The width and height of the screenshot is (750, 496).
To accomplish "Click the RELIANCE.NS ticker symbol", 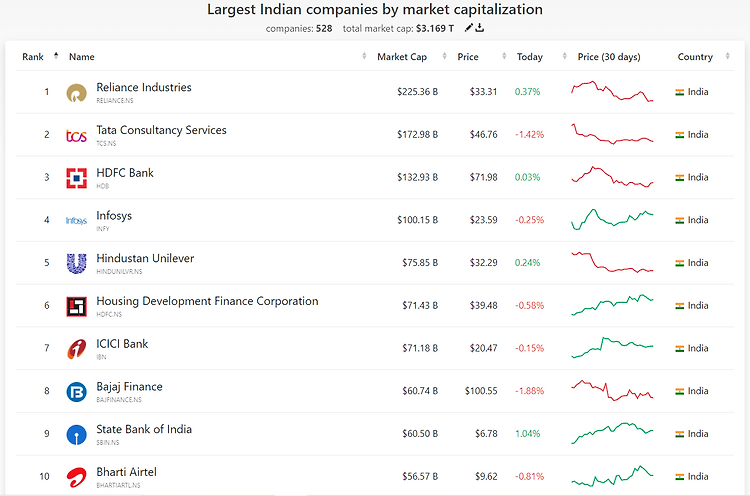I will click(115, 101).
